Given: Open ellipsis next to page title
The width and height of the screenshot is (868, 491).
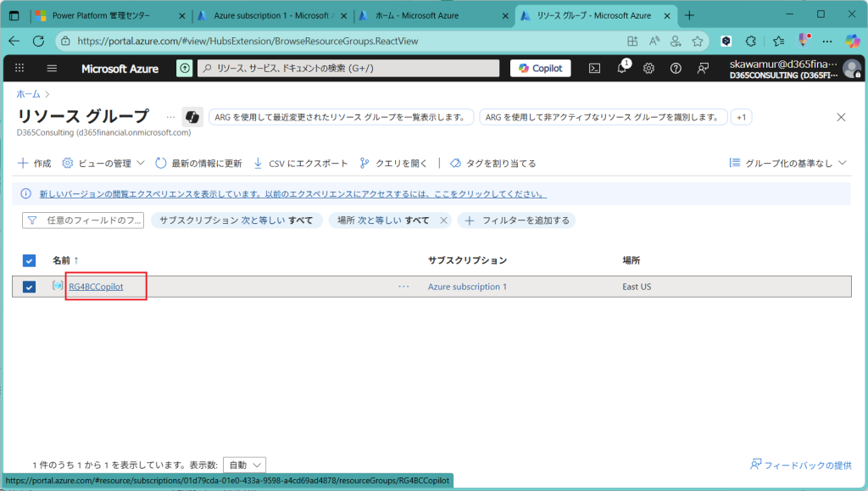Looking at the screenshot, I should click(170, 117).
